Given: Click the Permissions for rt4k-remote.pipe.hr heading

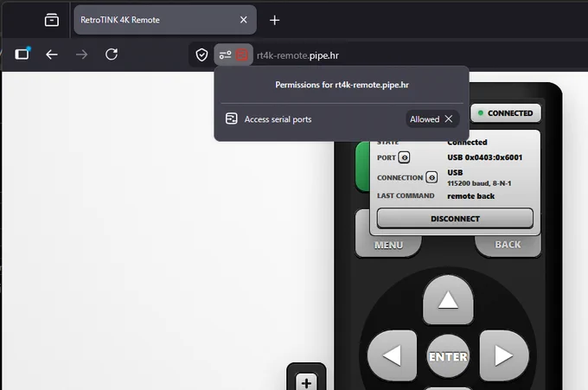Looking at the screenshot, I should coord(342,85).
